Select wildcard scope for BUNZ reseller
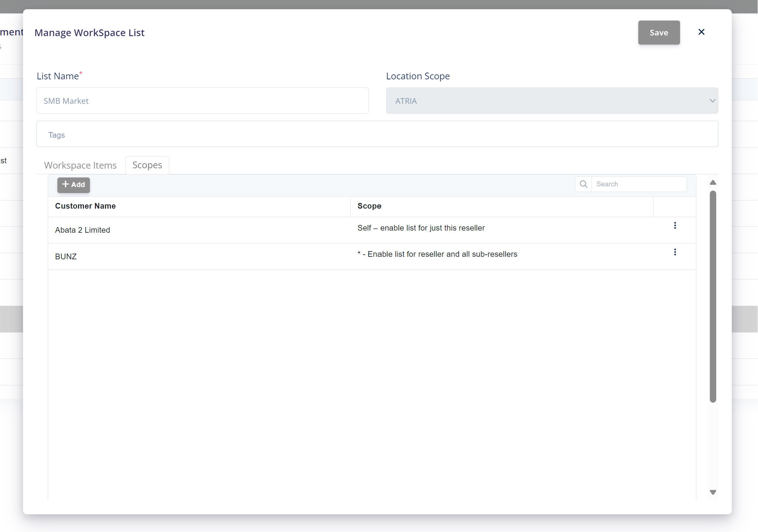The height and width of the screenshot is (532, 758). point(437,254)
